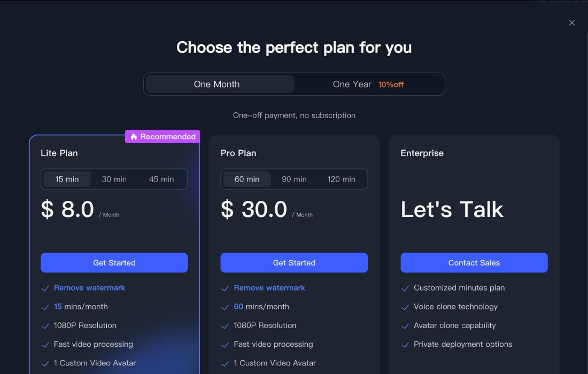The width and height of the screenshot is (588, 374).
Task: Click checkmark beside Customized minutes plan
Action: (x=405, y=289)
